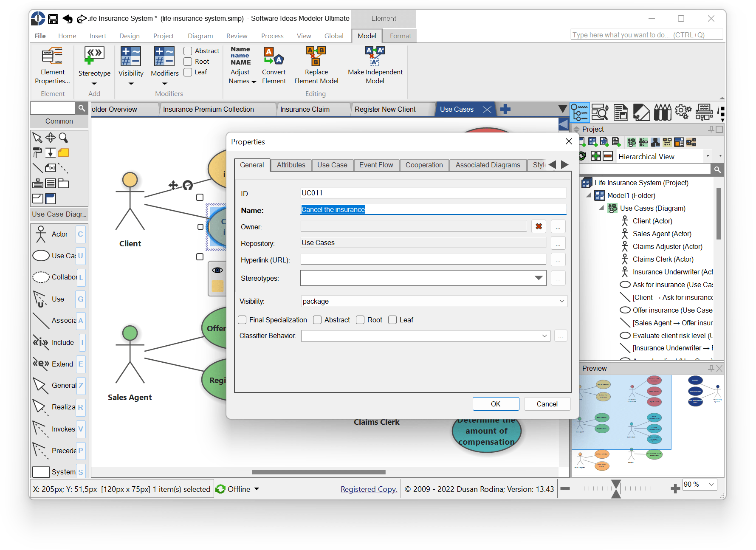Open the 'Registered Copy' link in the status bar

click(369, 489)
